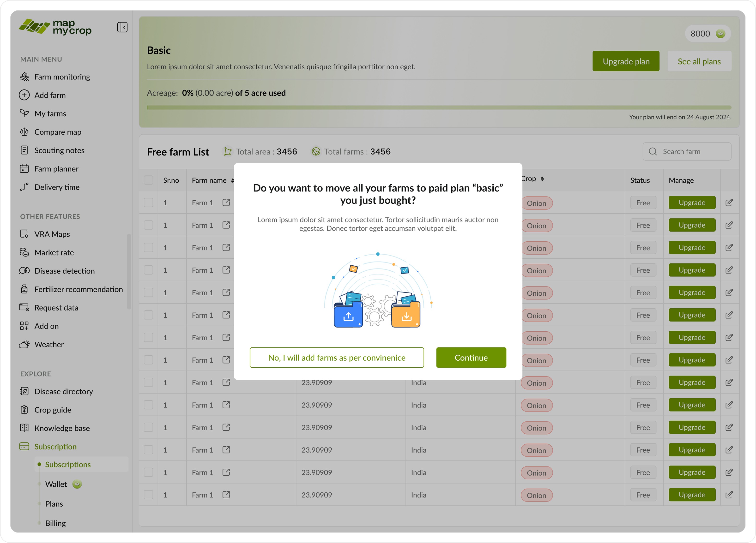Check the last farm row checkbox
The width and height of the screenshot is (756, 543).
148,495
